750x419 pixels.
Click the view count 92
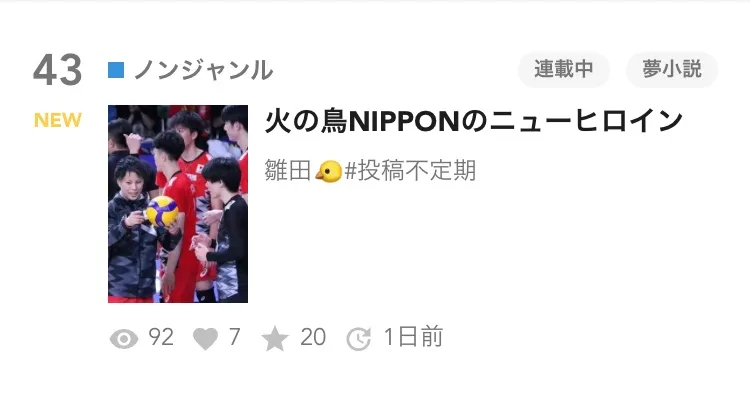coord(161,337)
